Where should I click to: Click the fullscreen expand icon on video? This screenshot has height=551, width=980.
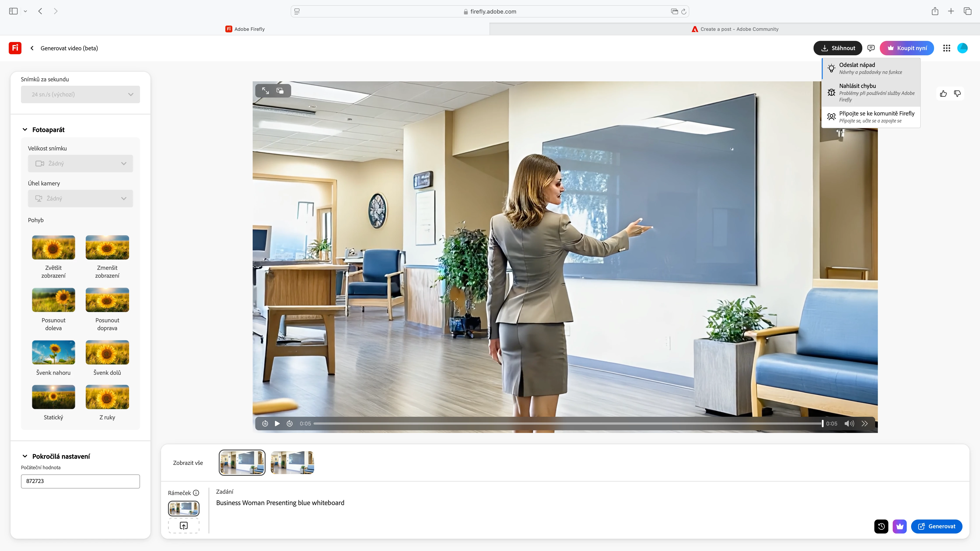265,91
